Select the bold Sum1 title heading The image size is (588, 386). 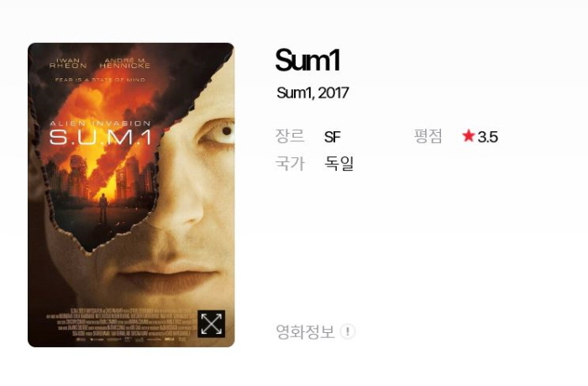pos(307,60)
